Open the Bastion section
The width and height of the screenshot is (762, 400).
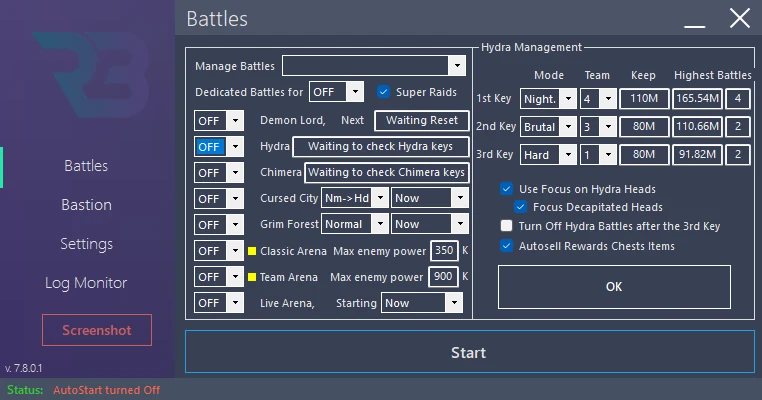(x=87, y=205)
